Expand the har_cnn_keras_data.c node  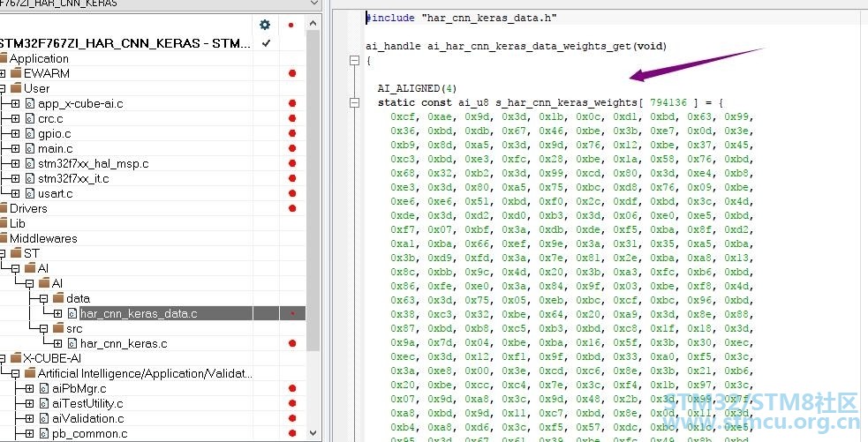[57, 314]
